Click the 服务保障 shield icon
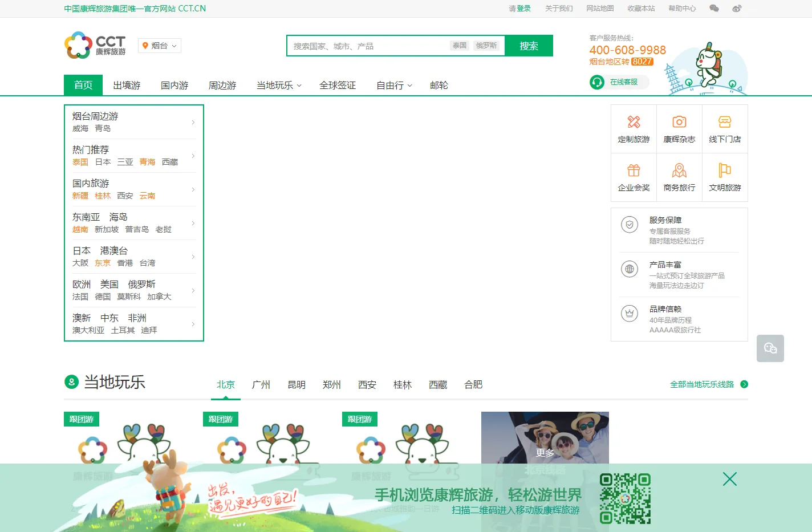812x532 pixels. [630, 225]
